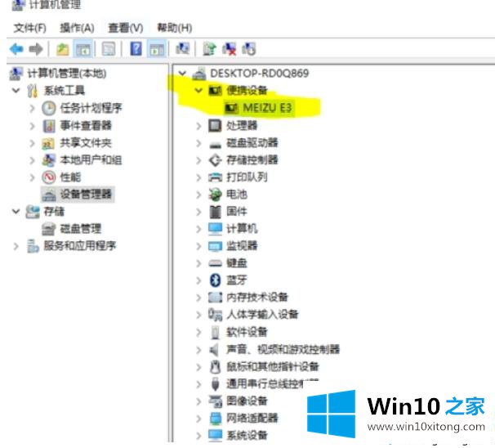Select the 软件设备 category label

point(247,332)
